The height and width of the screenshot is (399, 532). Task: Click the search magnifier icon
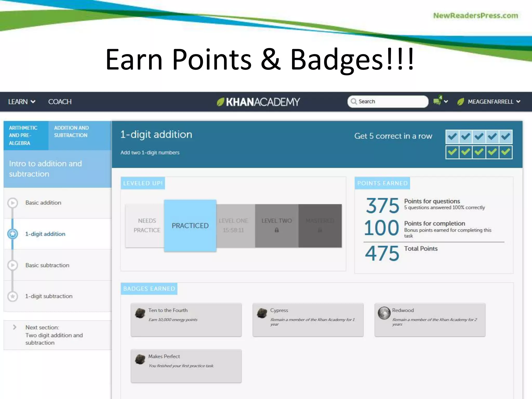coord(354,101)
